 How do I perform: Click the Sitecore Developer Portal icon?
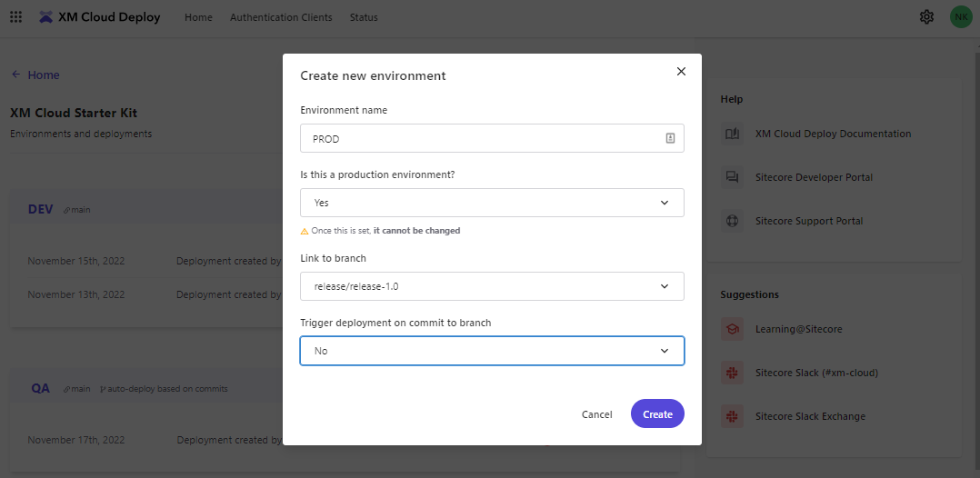pos(732,177)
